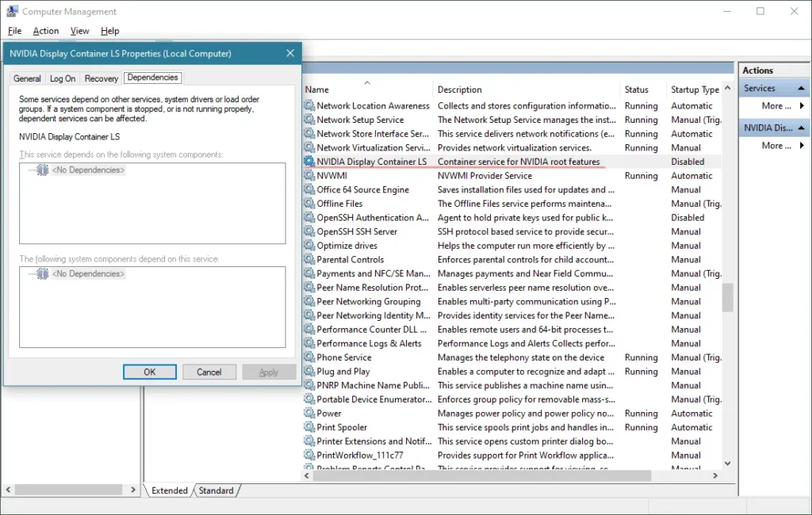The height and width of the screenshot is (515, 812).
Task: Select <No Dependencies> in upper dependency list
Action: click(88, 170)
